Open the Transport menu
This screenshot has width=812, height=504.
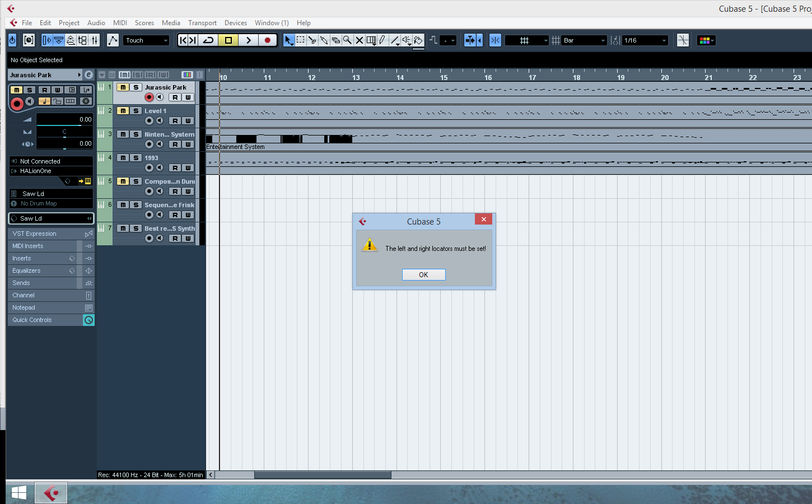tap(202, 23)
